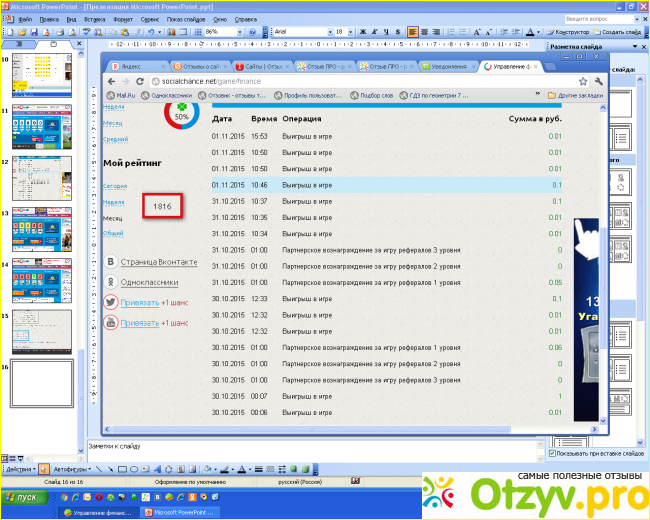Select the Line drawing tool
This screenshot has height=520, width=650.
99,469
